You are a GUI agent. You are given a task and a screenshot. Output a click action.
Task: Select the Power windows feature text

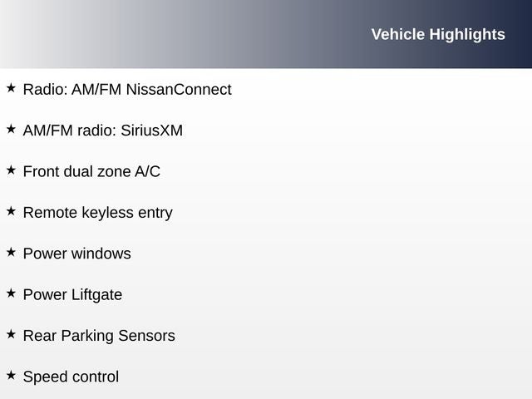(x=76, y=254)
